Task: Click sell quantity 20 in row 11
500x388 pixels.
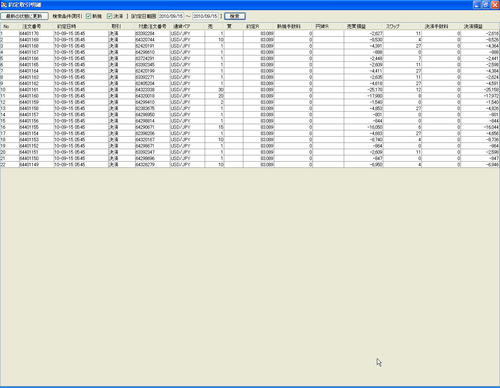Action: click(214, 96)
